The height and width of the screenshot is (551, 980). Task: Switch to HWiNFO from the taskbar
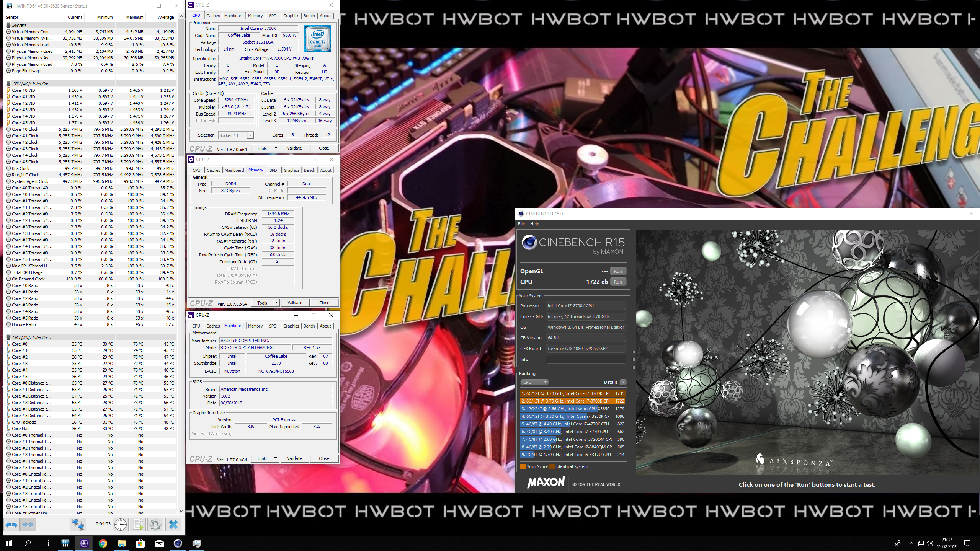click(x=65, y=543)
